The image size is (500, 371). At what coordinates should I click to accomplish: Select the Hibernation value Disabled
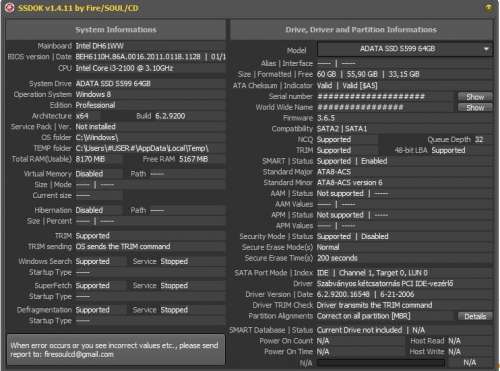89,210
